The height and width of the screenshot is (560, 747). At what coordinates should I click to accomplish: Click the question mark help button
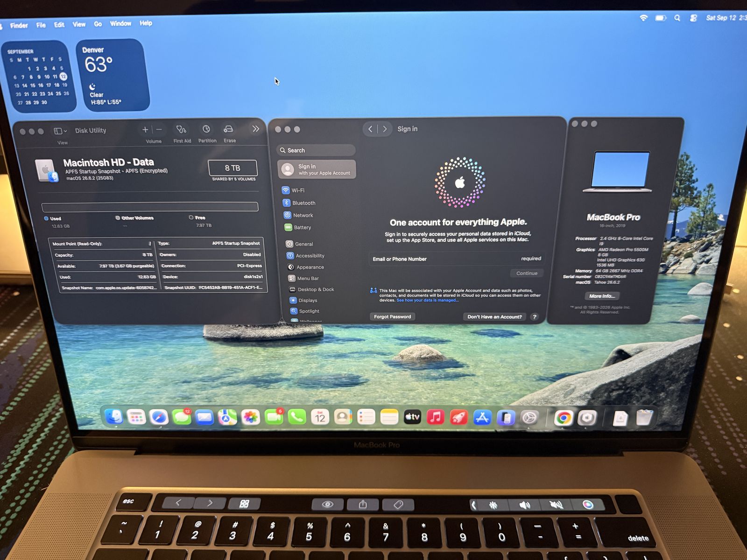click(x=535, y=317)
